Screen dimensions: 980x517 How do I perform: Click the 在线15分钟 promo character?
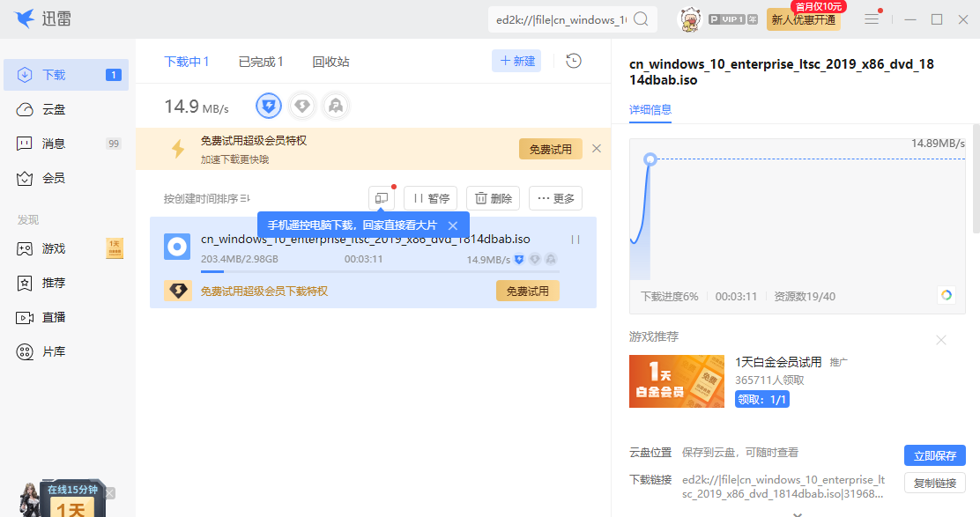[30, 499]
